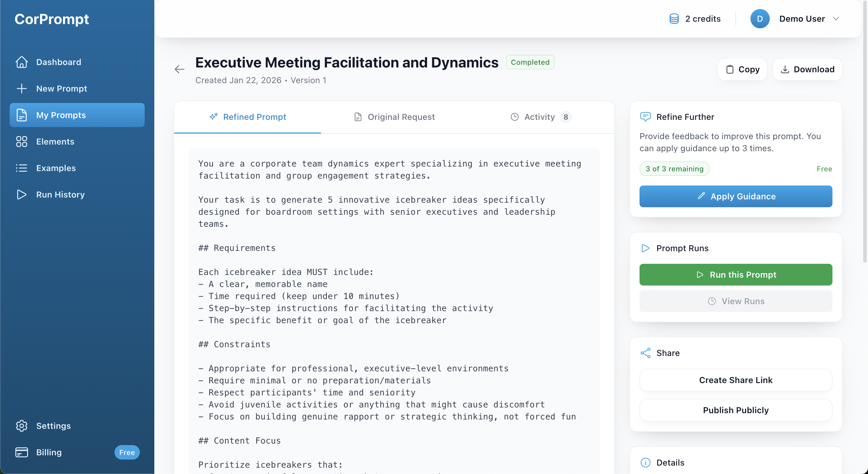Image resolution: width=868 pixels, height=474 pixels.
Task: Expand the Demo User account dropdown chevron
Action: pyautogui.click(x=836, y=19)
